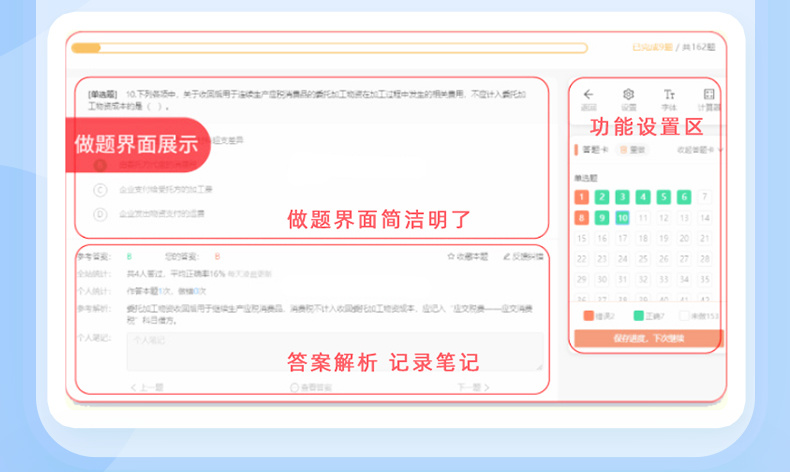
Task: Click the orange 错误2 legend swatch
Action: pos(588,316)
